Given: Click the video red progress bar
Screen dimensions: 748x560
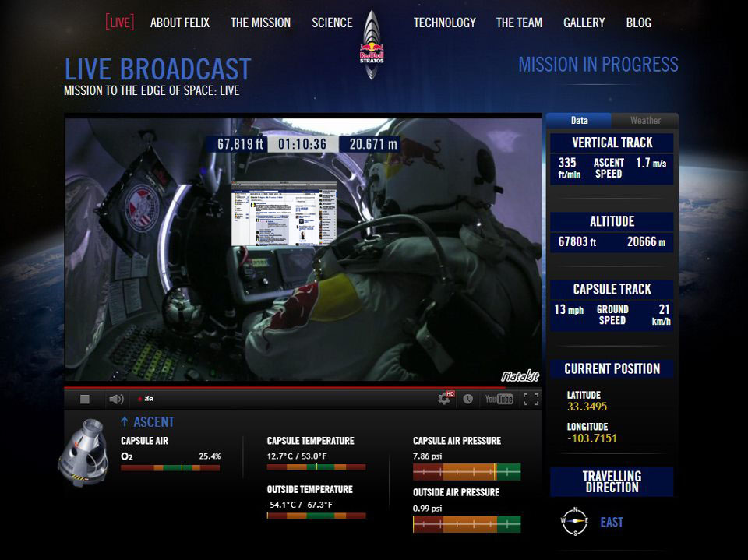Looking at the screenshot, I should 303,388.
